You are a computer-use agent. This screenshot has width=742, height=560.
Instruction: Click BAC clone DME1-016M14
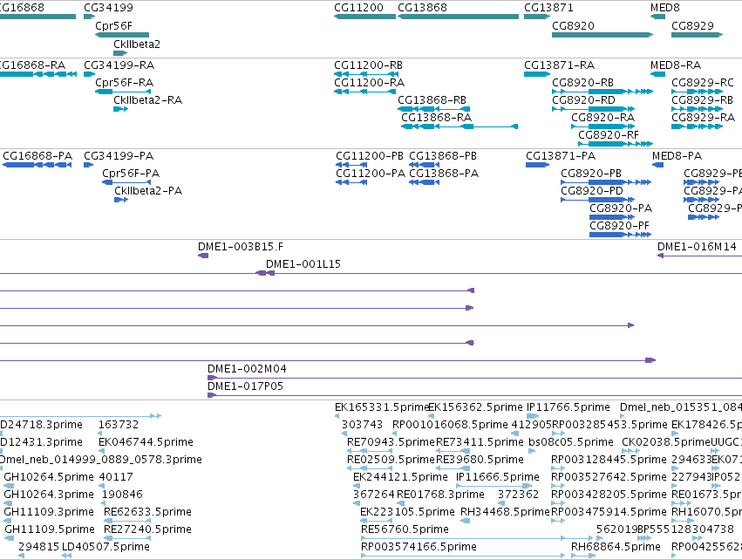[x=699, y=256]
